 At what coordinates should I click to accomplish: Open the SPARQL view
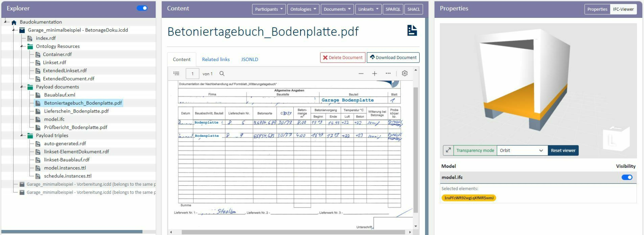pos(393,9)
